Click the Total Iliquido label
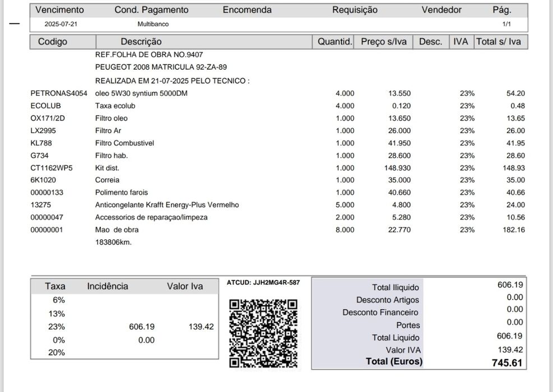The image size is (553, 392). 395,288
